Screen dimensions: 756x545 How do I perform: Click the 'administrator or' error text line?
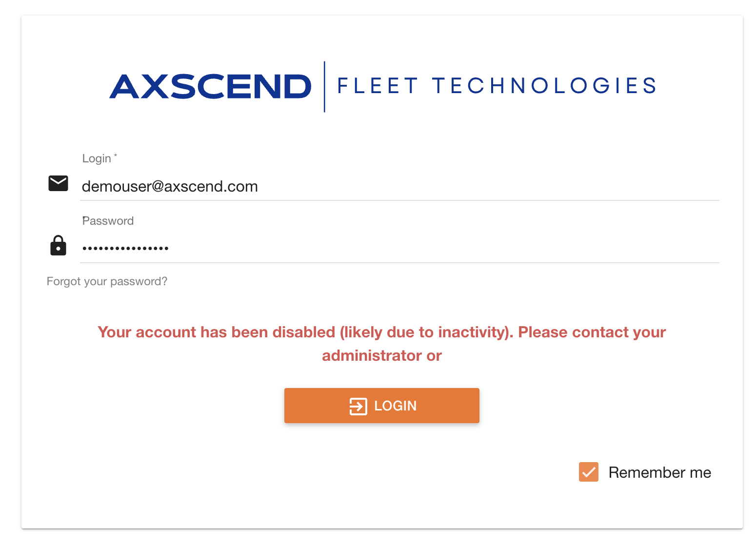click(x=381, y=356)
